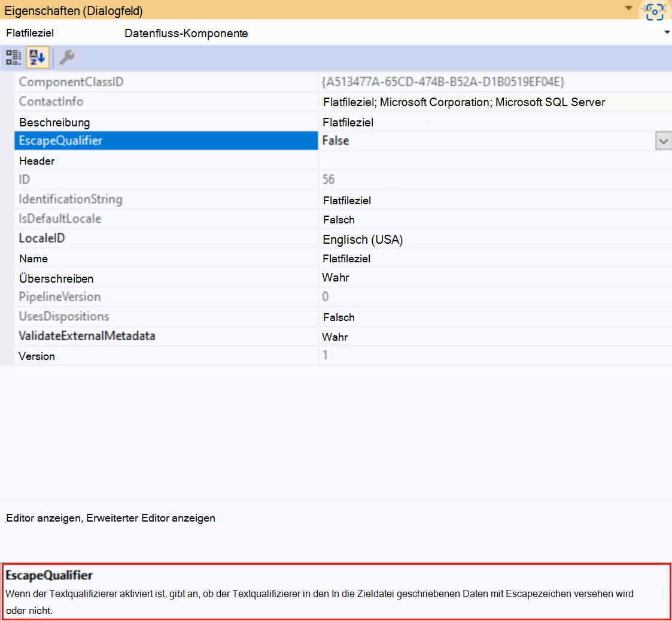Click the empty Header value field
Image resolution: width=672 pixels, height=621 pixels.
(495, 161)
